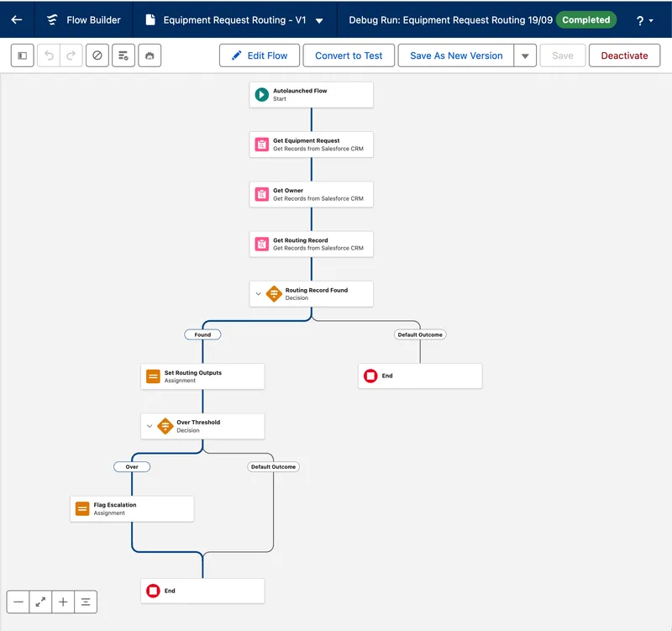This screenshot has width=672, height=631.
Task: Open the flow properties settings icon
Action: point(123,55)
